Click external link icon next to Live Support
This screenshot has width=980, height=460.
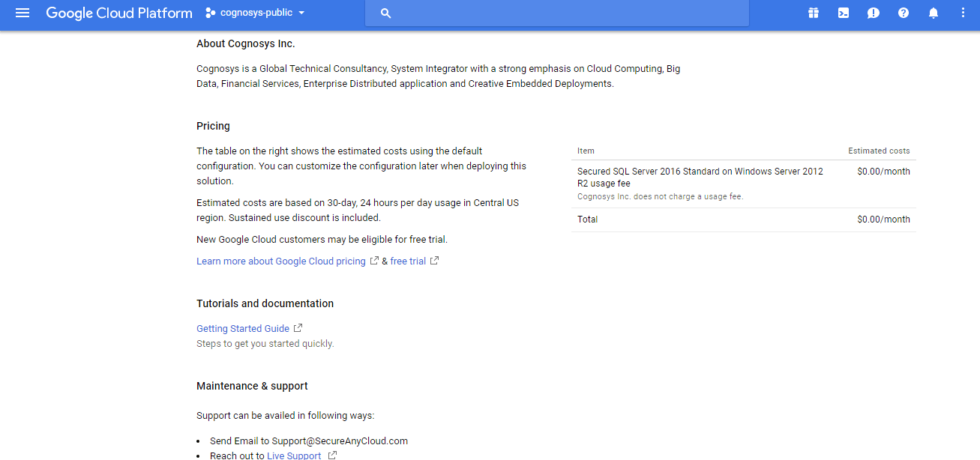coord(331,454)
